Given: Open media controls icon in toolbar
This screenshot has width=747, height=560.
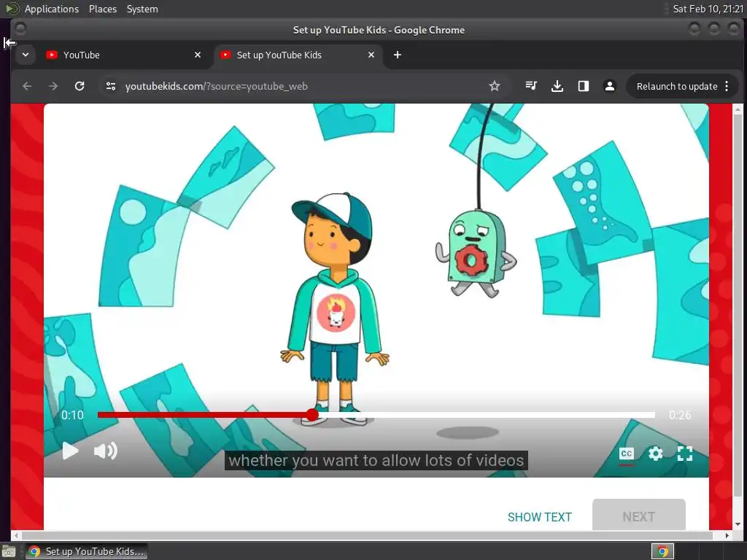Looking at the screenshot, I should 531,86.
